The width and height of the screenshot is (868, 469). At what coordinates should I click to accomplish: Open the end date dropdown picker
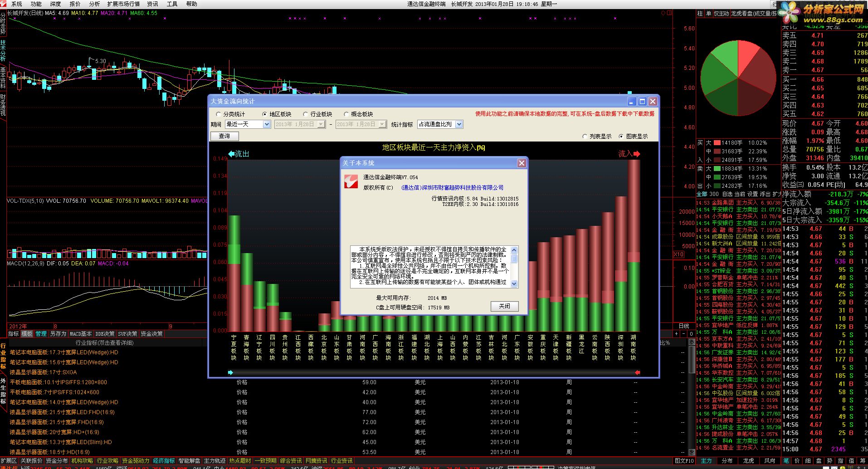(382, 124)
